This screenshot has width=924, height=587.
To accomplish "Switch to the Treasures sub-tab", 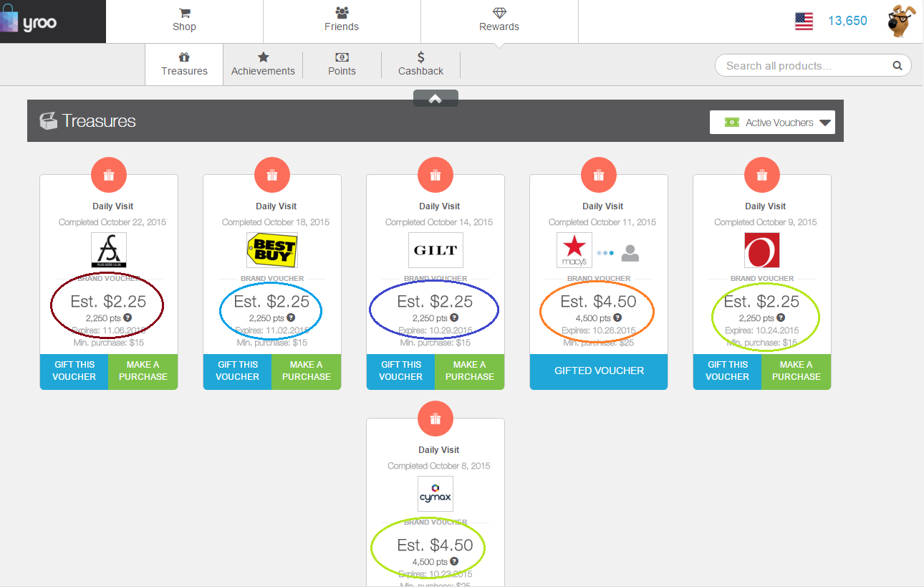I will (184, 65).
